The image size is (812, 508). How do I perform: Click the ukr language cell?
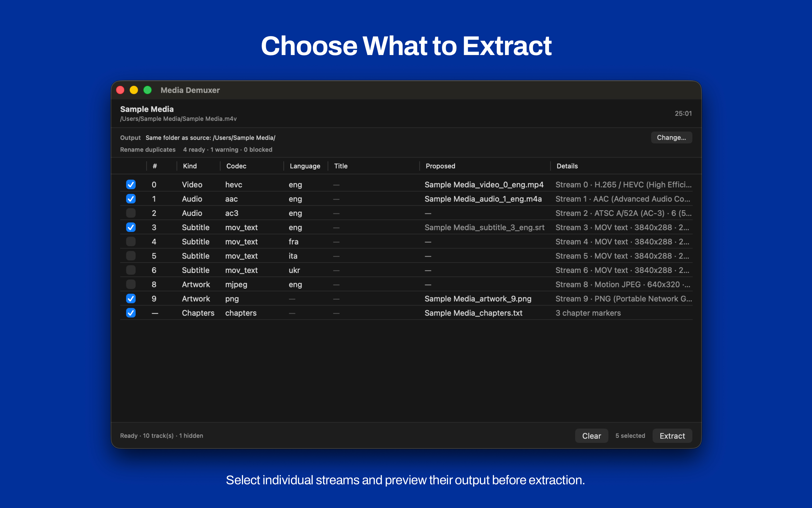pos(294,270)
